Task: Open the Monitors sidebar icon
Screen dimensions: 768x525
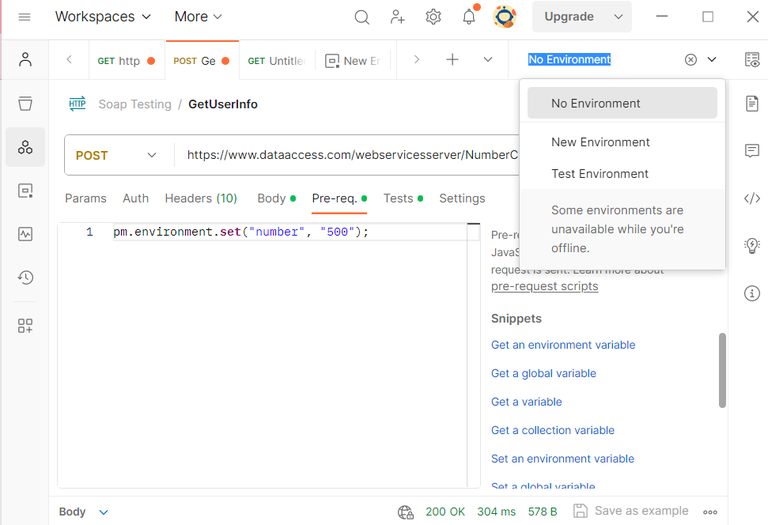Action: pos(25,234)
